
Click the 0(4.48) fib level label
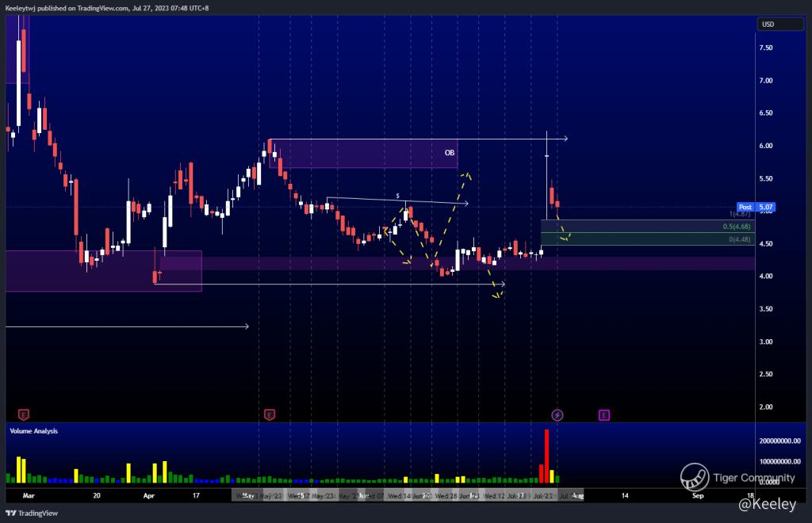(x=740, y=239)
